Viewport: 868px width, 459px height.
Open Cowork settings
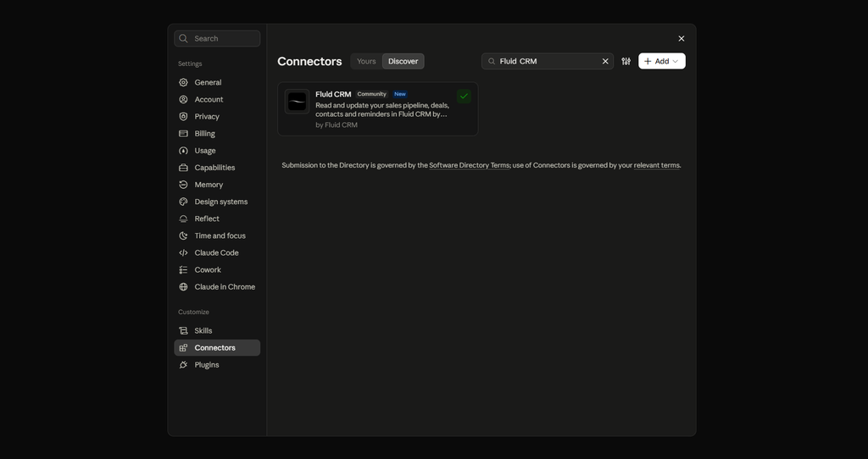tap(217, 270)
